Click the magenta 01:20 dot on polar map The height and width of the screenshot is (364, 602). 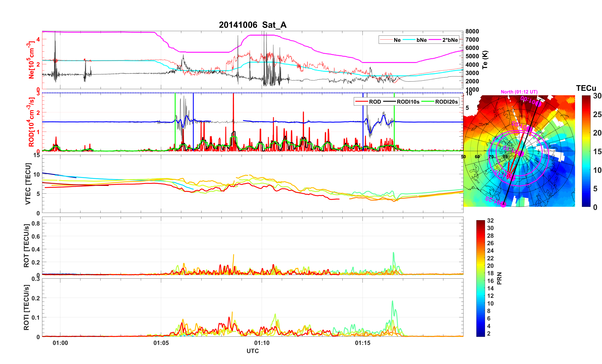503,205
